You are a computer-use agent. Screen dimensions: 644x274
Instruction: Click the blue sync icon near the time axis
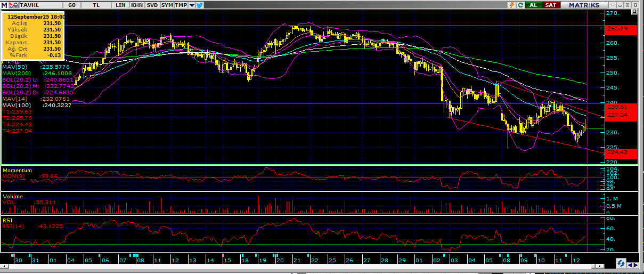(621, 264)
